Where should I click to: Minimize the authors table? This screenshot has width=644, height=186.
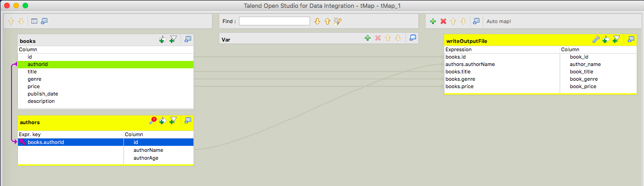click(x=188, y=120)
